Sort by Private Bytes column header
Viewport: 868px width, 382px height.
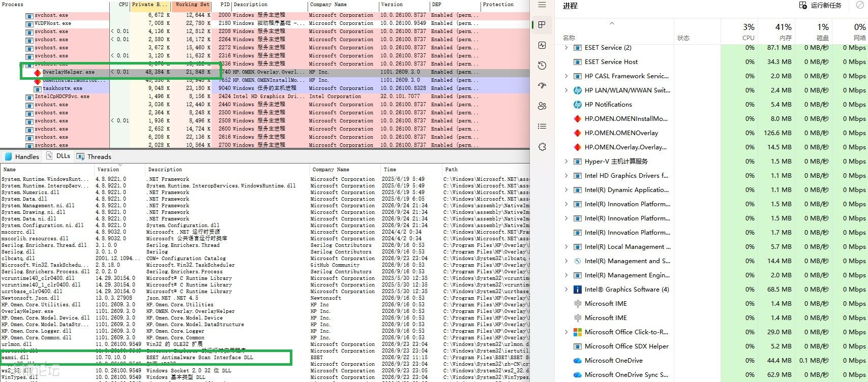pyautogui.click(x=150, y=5)
